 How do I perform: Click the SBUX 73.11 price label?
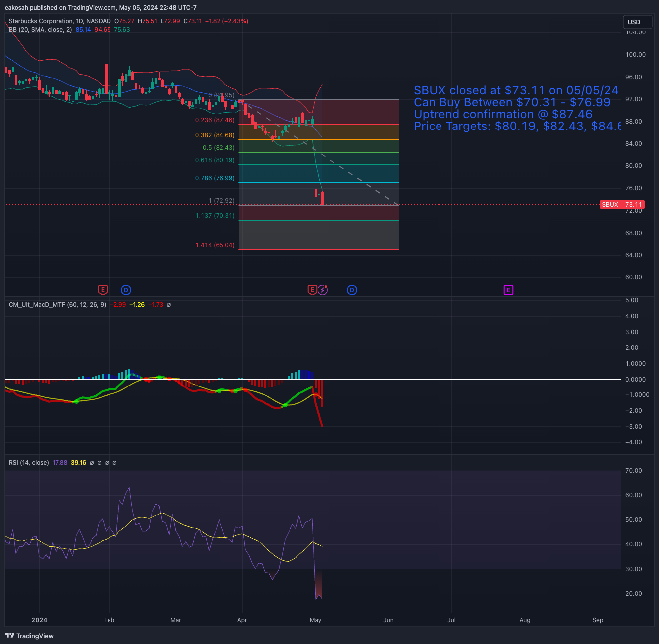pyautogui.click(x=622, y=205)
